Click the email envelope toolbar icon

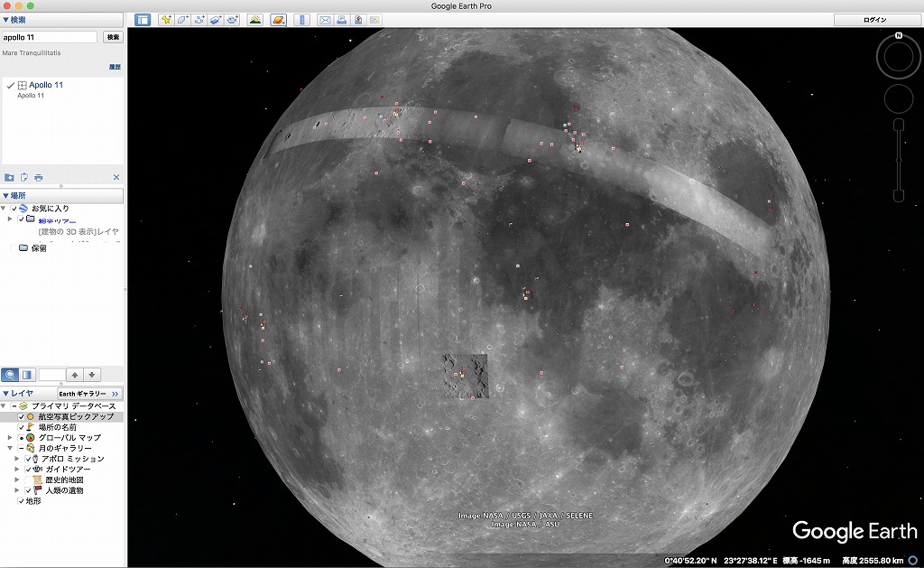(325, 20)
